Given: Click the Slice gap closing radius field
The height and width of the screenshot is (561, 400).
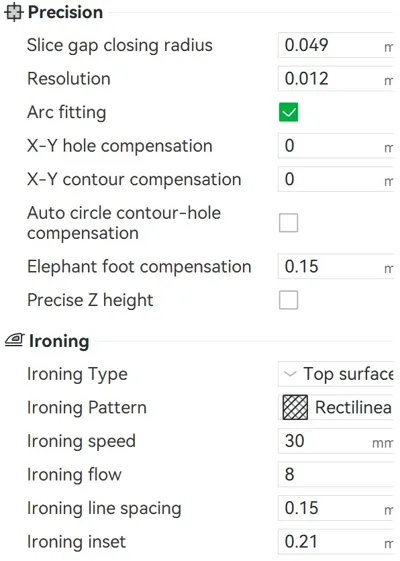Looking at the screenshot, I should point(336,45).
